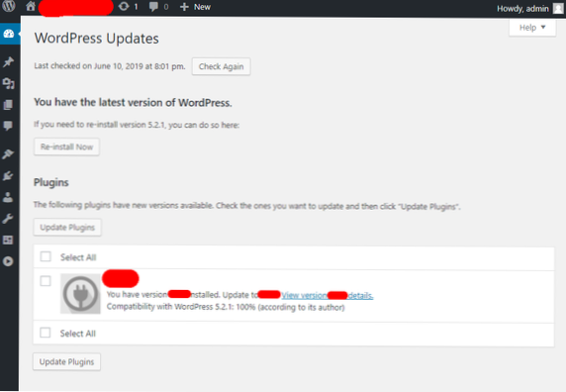Open Dashboard sidebar icon
The height and width of the screenshot is (392, 566).
coord(9,34)
